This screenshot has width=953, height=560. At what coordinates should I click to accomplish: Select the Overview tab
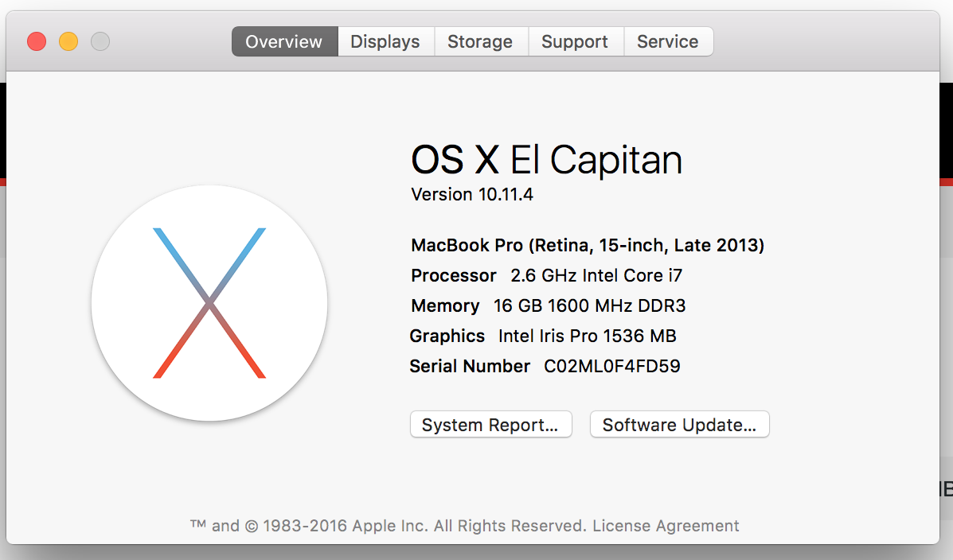(x=284, y=41)
